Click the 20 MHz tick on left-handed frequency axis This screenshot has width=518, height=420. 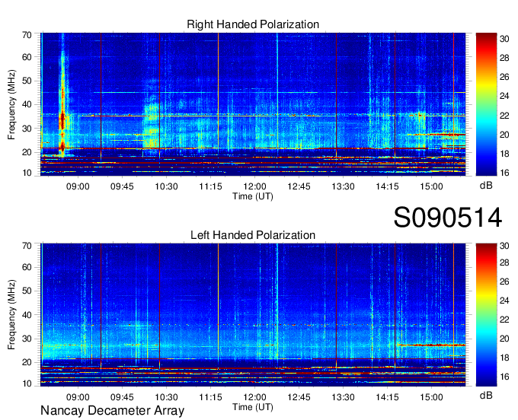27,362
